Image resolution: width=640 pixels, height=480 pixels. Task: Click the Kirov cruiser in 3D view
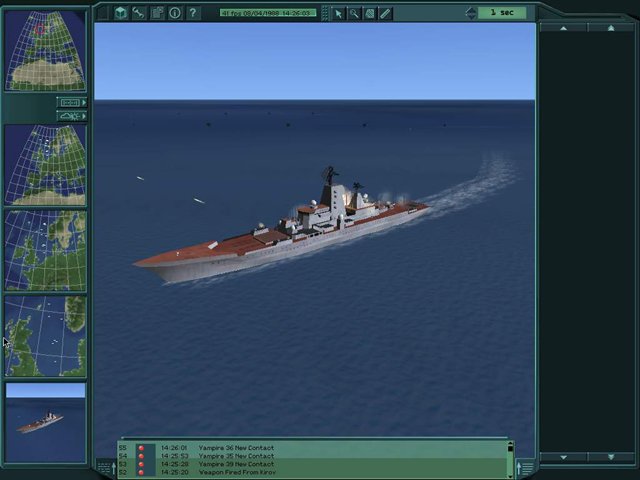pos(282,237)
